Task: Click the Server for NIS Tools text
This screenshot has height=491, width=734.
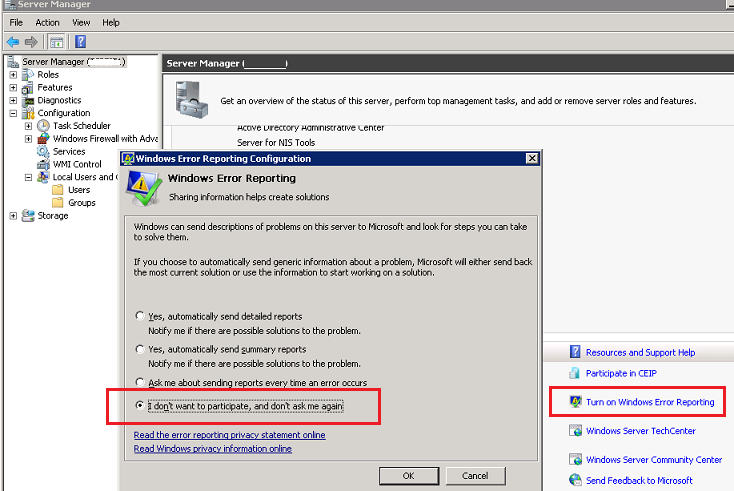Action: (276, 143)
